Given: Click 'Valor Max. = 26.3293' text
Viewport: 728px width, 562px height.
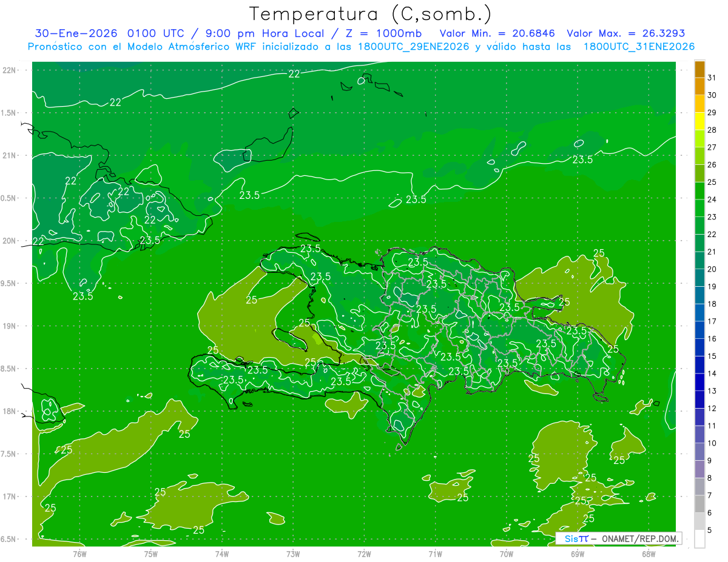Looking at the screenshot, I should tap(626, 33).
